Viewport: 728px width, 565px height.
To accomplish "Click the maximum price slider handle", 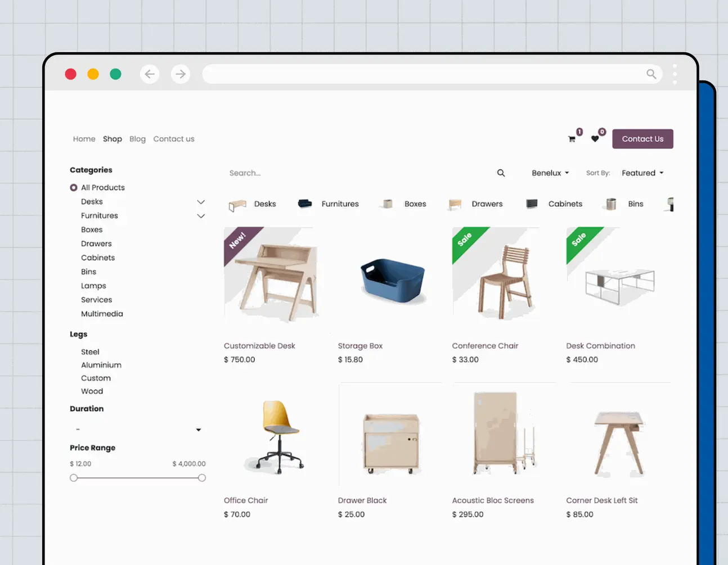I will [x=202, y=478].
